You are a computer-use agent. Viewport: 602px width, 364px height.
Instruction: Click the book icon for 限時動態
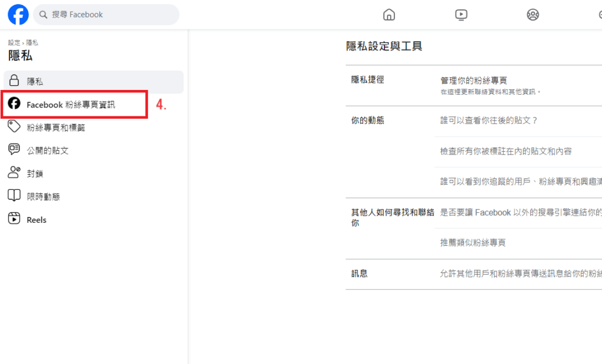[14, 196]
